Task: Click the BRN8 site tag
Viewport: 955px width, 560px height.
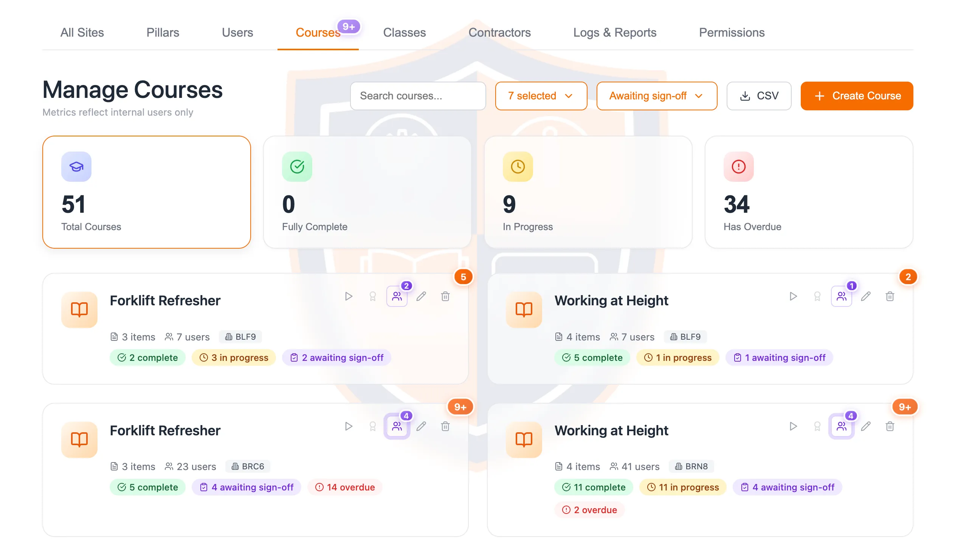Action: click(691, 466)
